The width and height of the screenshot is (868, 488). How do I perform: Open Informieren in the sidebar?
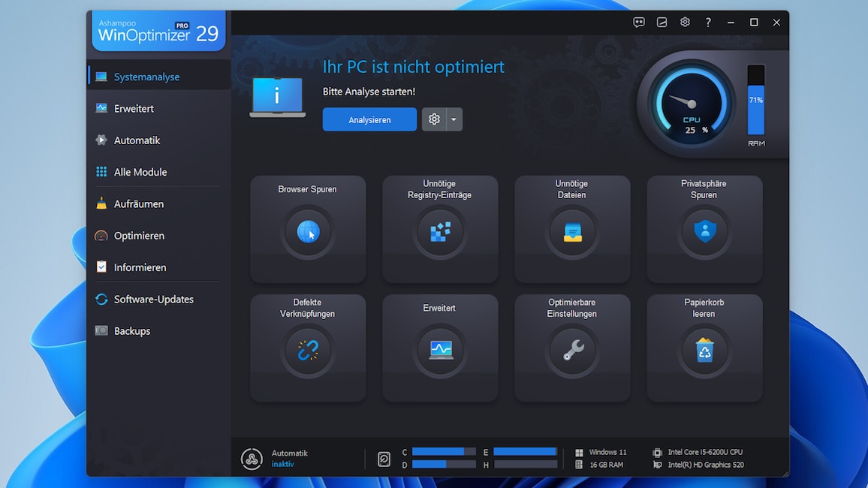coord(159,267)
